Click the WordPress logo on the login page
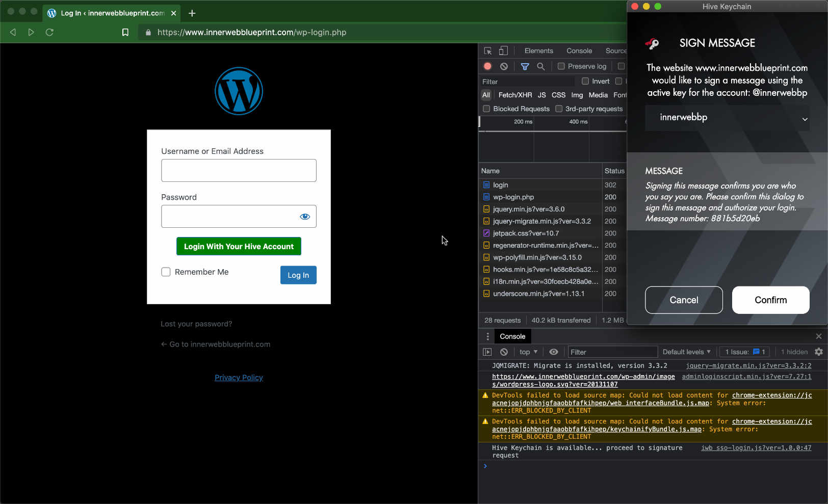Viewport: 828px width, 504px height. [239, 91]
